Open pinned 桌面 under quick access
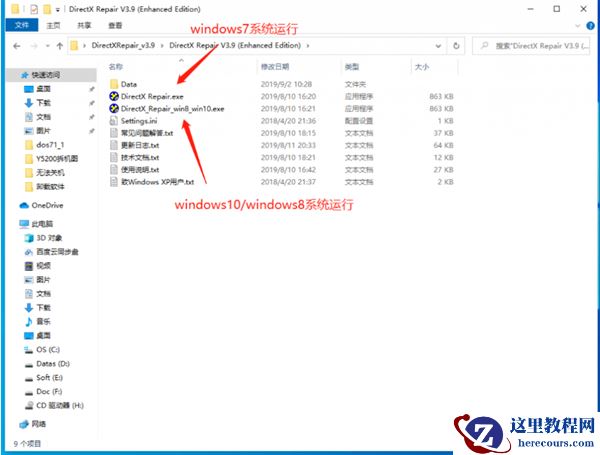 (43, 89)
